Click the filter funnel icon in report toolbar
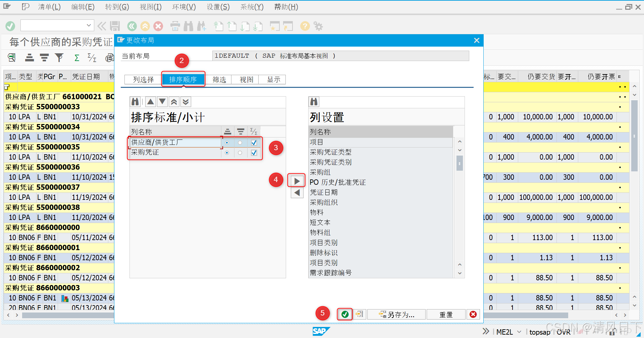Screen dimensions: 644x338 pos(59,58)
